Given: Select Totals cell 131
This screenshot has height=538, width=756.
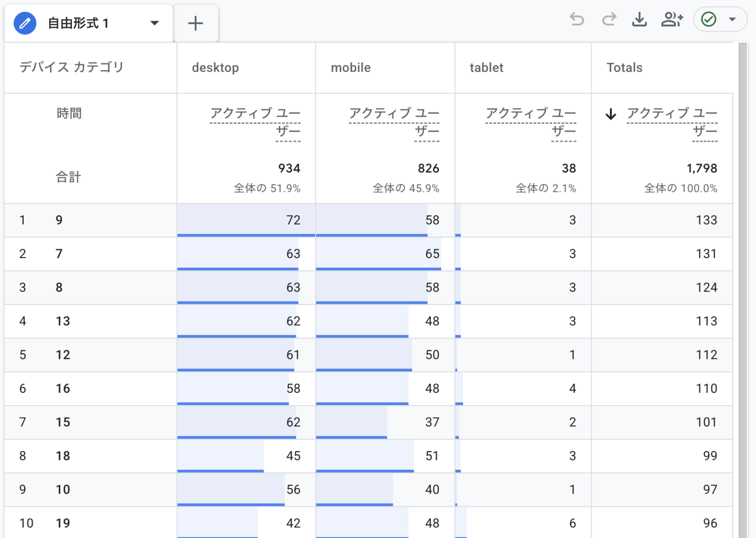Looking at the screenshot, I should click(662, 254).
